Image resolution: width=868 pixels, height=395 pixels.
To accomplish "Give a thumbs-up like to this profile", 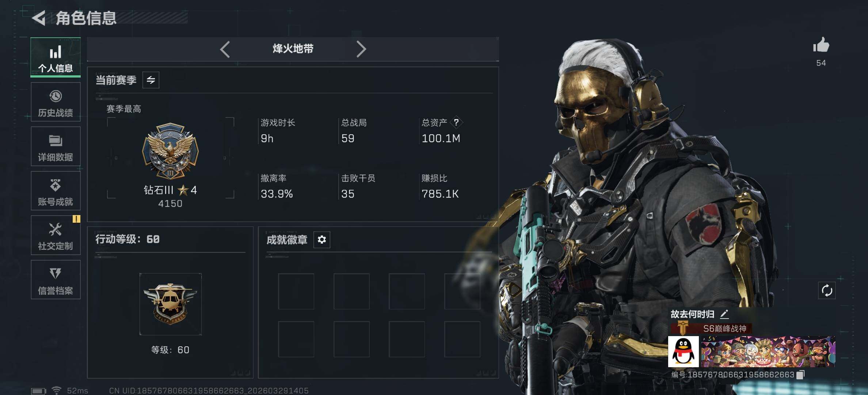I will (821, 45).
